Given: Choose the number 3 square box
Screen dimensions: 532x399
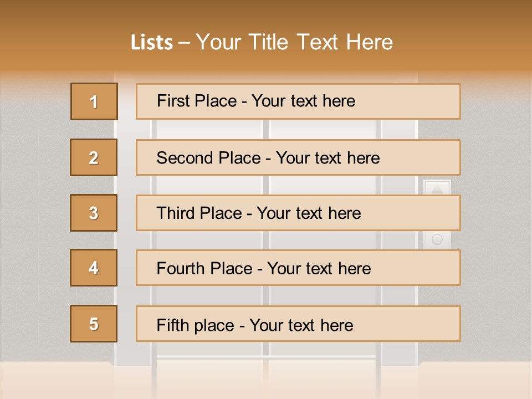Looking at the screenshot, I should tap(94, 213).
